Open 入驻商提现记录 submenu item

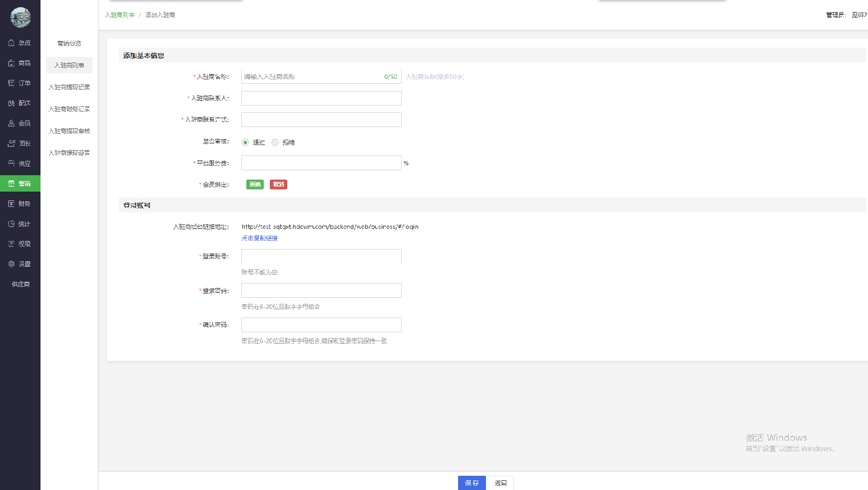pyautogui.click(x=69, y=87)
